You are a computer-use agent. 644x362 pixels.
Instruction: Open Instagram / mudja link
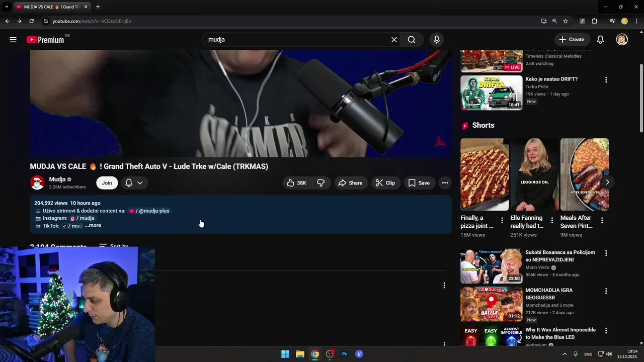82,219
